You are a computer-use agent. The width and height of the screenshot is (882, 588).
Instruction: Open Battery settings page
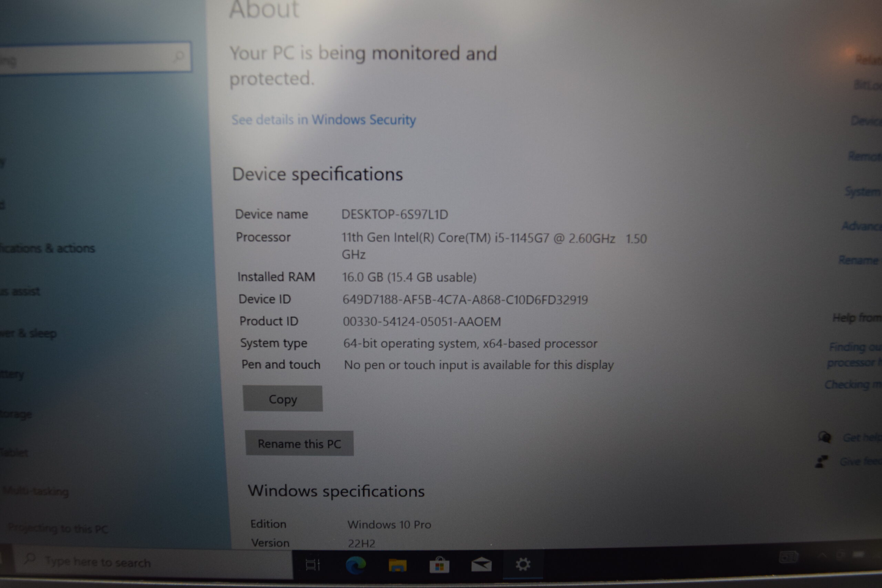point(12,374)
